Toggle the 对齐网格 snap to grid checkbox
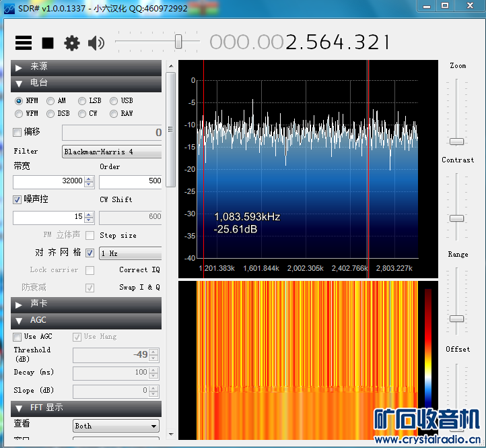 (x=90, y=253)
